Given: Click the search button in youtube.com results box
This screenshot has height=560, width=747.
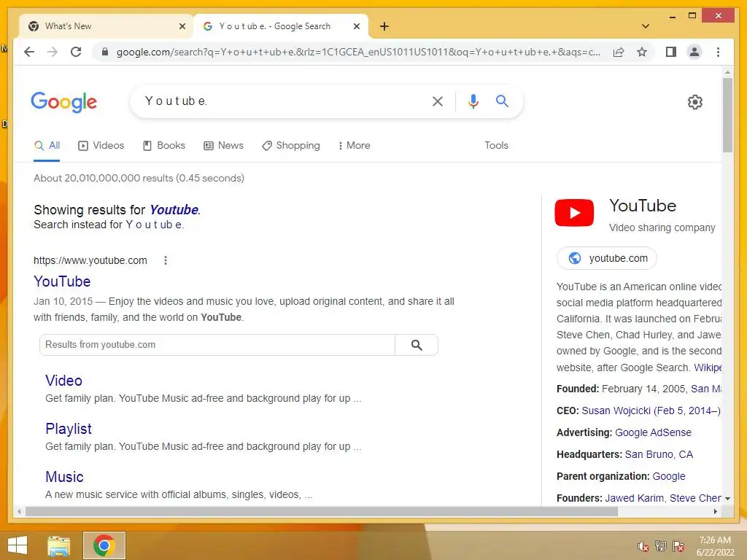Looking at the screenshot, I should pyautogui.click(x=417, y=345).
